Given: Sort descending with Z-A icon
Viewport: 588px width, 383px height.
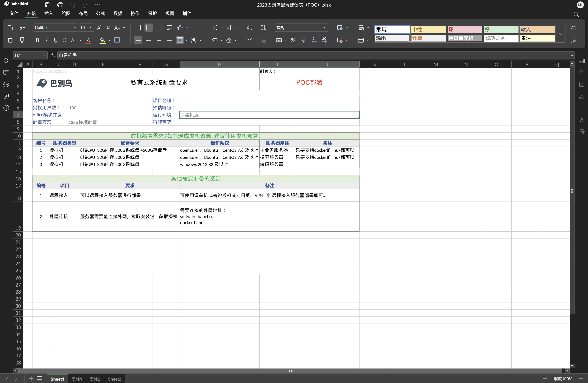Looking at the screenshot, I should [x=263, y=28].
